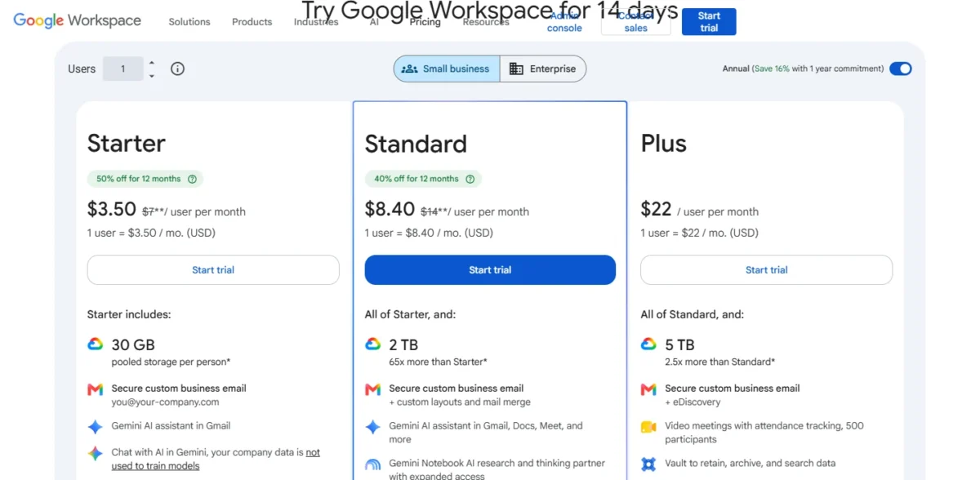Select the Enterprise tab

542,69
